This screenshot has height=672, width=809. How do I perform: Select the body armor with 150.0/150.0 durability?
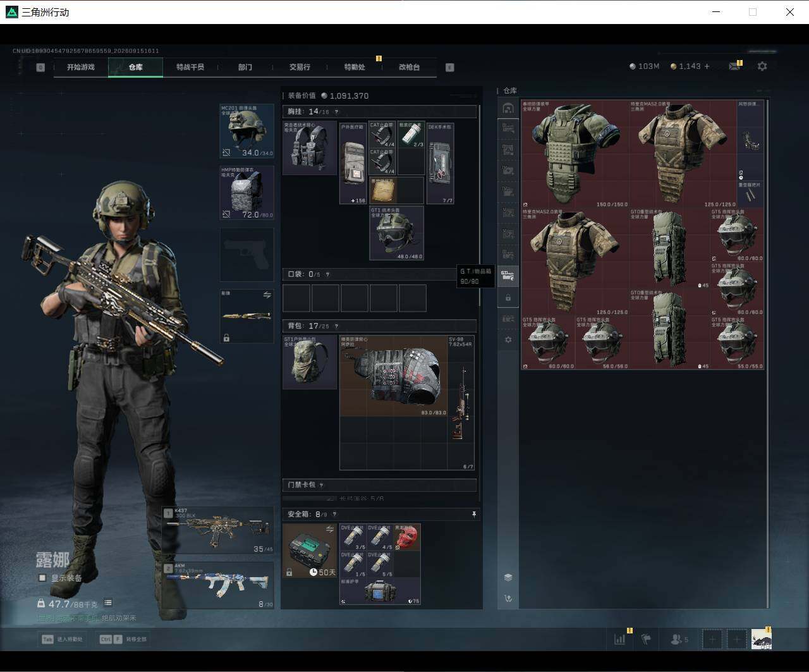coord(575,154)
